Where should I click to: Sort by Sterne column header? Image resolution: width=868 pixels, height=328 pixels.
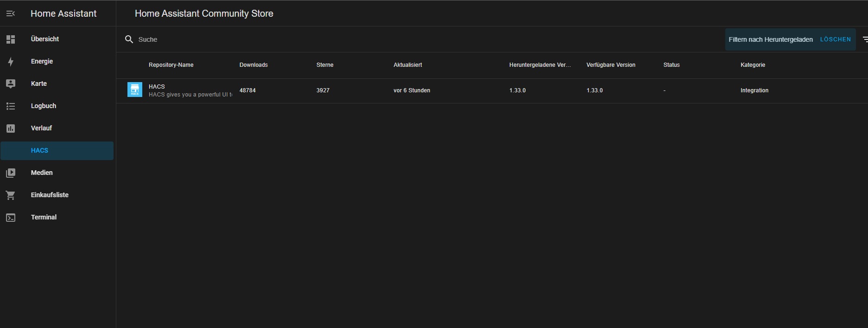[325, 65]
